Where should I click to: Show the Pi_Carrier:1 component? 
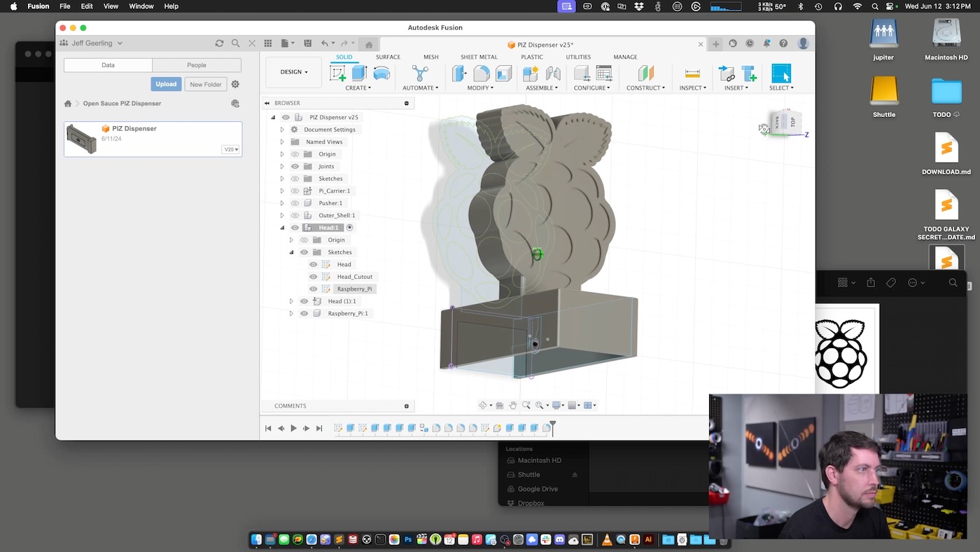point(295,191)
